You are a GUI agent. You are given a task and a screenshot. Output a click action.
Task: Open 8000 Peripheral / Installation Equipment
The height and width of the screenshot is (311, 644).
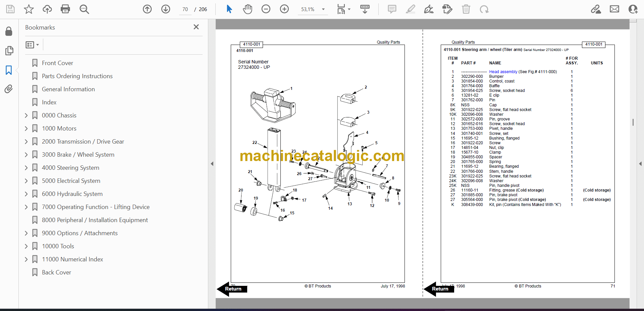tap(95, 220)
